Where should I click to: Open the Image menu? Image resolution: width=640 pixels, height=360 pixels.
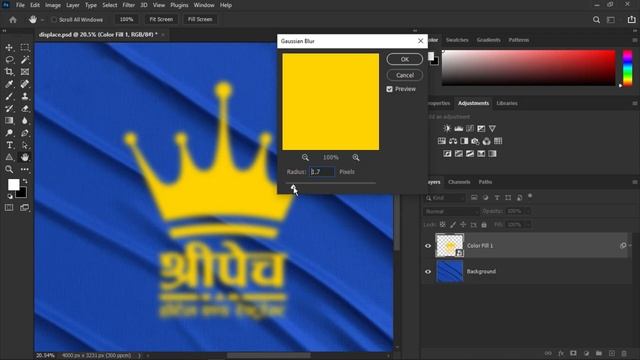pos(53,5)
